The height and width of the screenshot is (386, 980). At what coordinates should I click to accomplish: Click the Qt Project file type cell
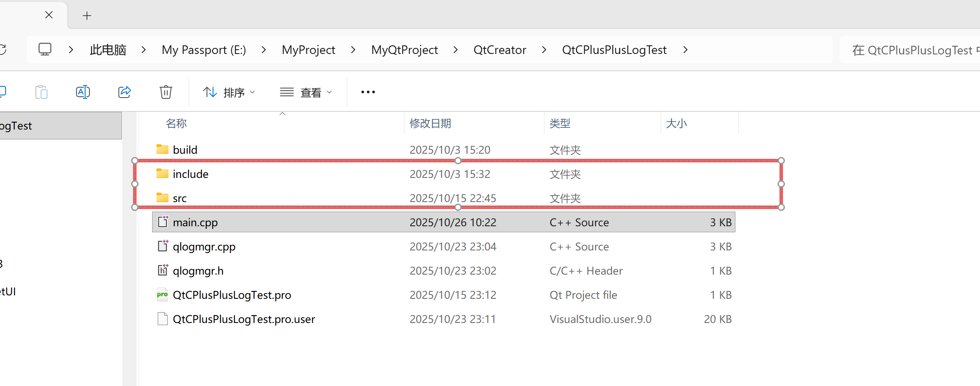coord(583,295)
